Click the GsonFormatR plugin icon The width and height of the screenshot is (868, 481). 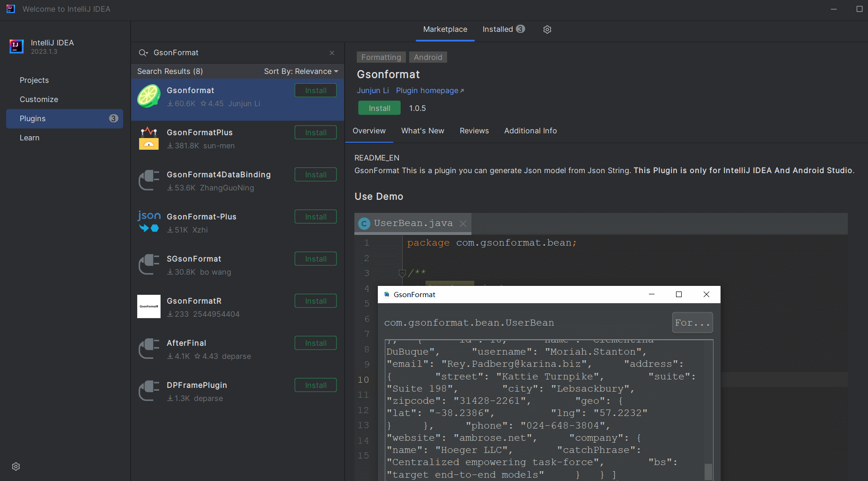(x=148, y=307)
